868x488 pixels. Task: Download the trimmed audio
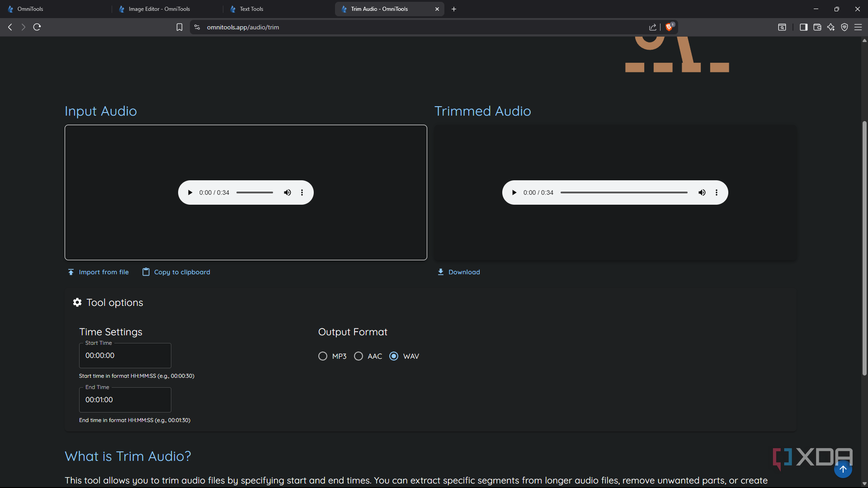tap(459, 272)
